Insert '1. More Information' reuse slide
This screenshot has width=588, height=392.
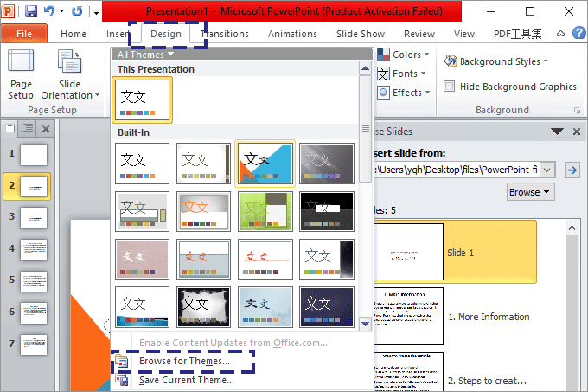click(x=455, y=317)
